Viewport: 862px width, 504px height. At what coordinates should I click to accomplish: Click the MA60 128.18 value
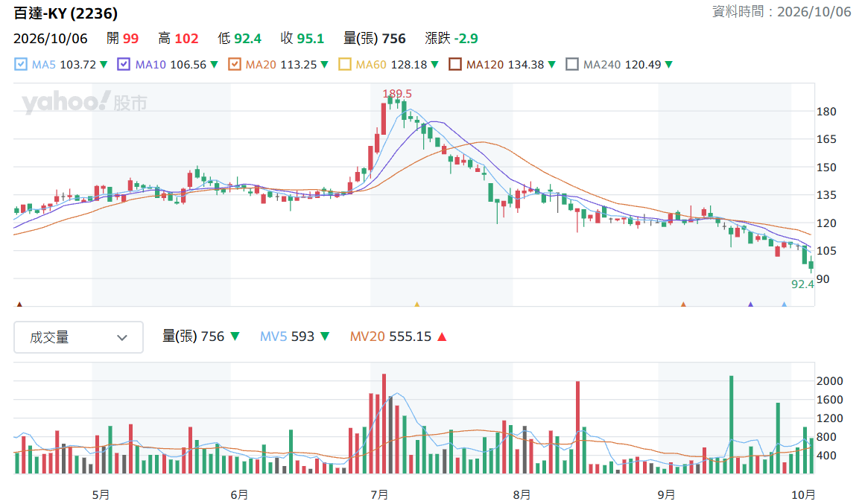click(391, 65)
